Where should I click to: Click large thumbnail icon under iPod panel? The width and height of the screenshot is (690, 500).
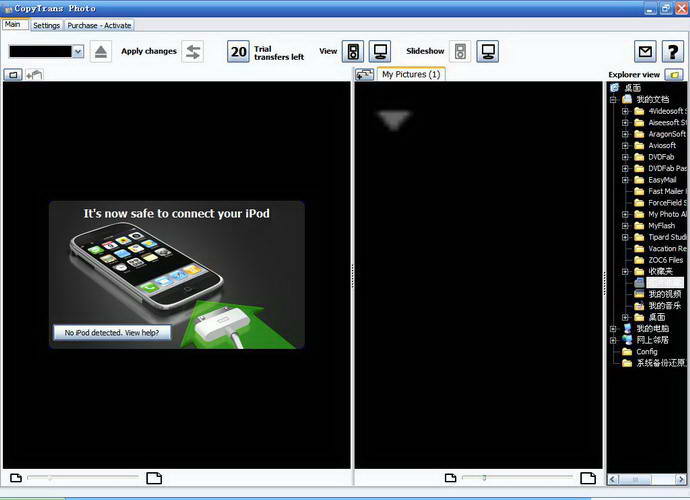pos(154,478)
